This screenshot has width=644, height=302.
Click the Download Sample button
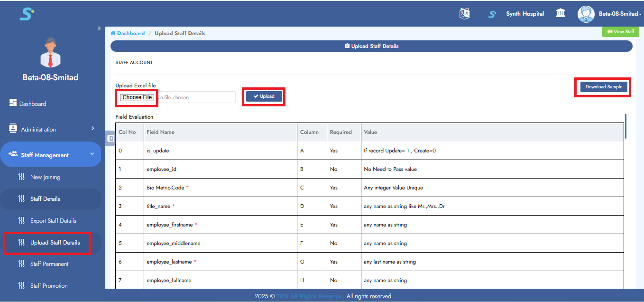pyautogui.click(x=603, y=87)
